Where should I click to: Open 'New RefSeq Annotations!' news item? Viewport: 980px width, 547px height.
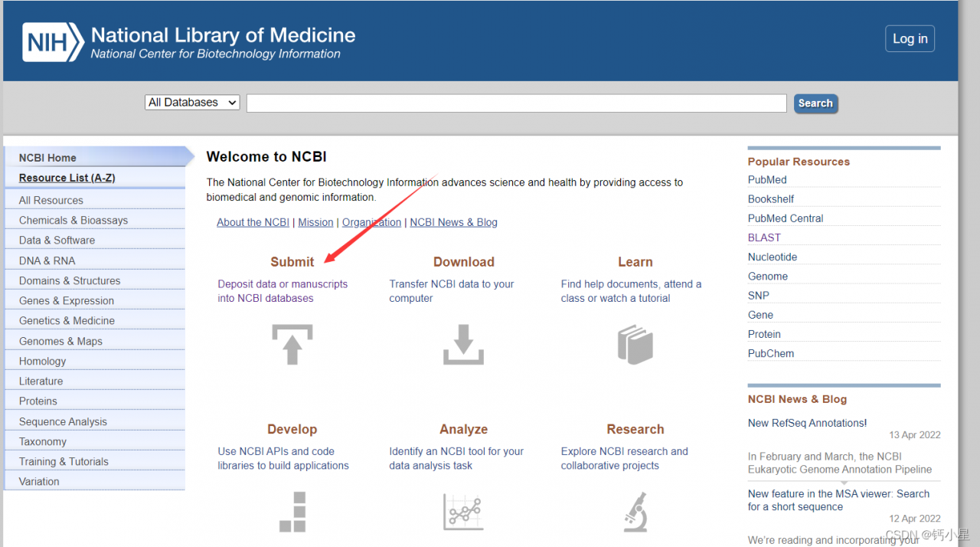[x=807, y=423]
